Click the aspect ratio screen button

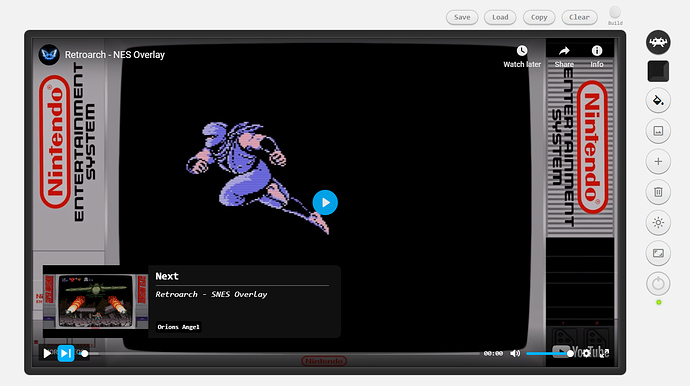click(x=658, y=253)
